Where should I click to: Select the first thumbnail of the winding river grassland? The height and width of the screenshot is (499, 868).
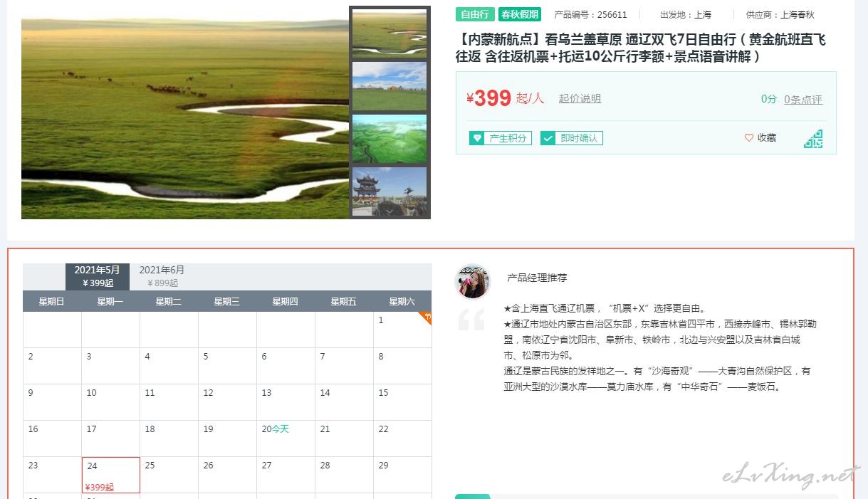(x=389, y=33)
